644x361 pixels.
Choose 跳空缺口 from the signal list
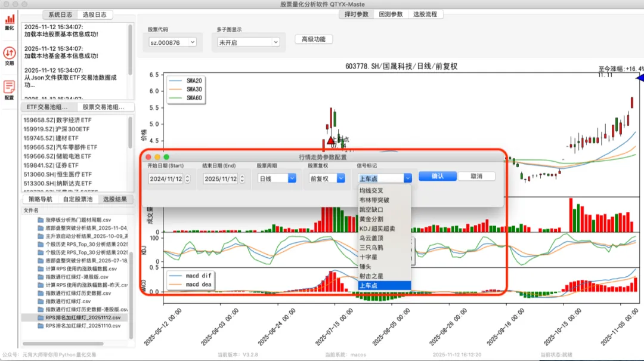[x=385, y=209]
